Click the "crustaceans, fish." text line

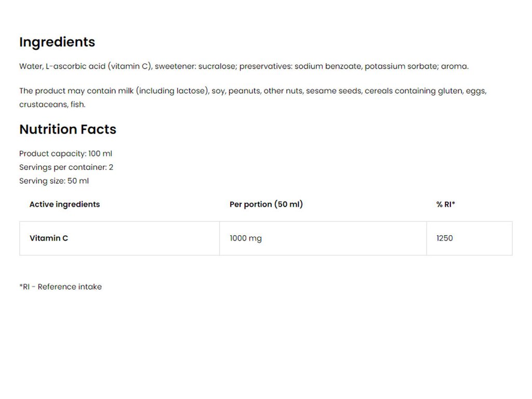[52, 104]
